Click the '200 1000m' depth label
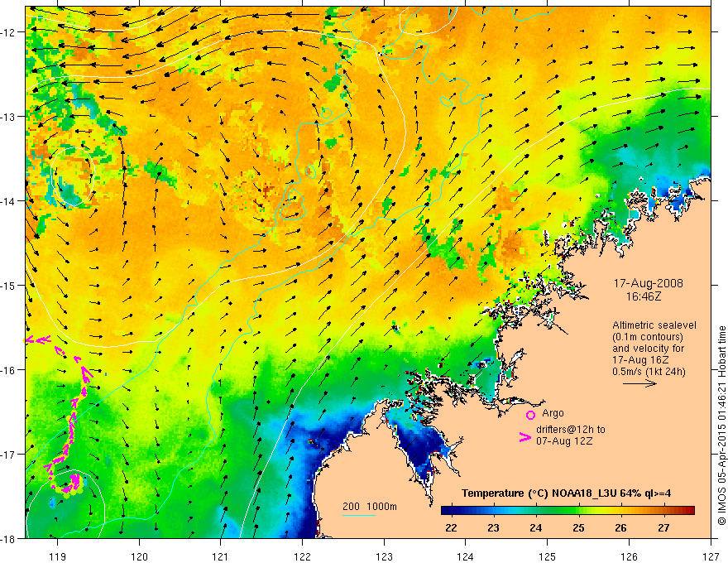This screenshot has height=563, width=728. click(x=370, y=507)
